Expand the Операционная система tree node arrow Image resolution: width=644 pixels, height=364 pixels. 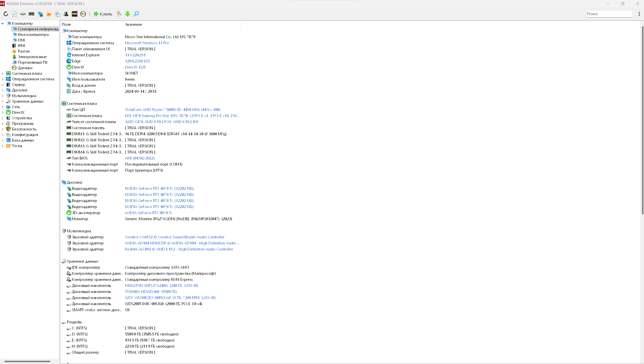pos(3,79)
